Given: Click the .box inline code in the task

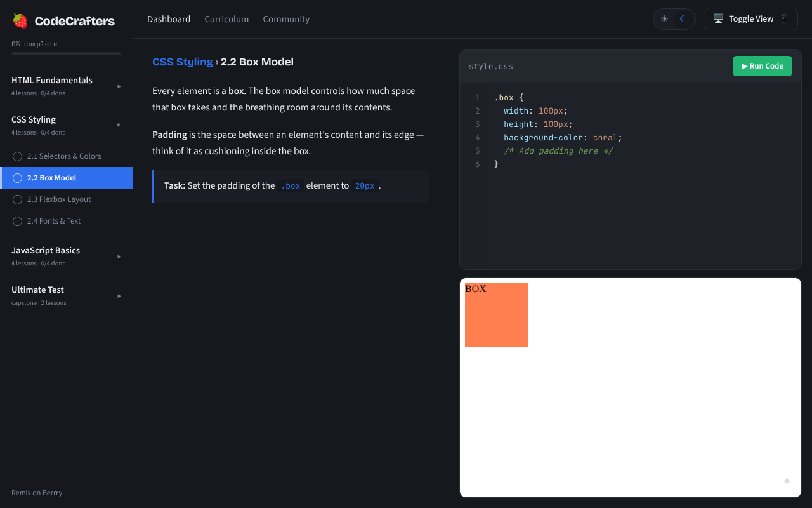Looking at the screenshot, I should [291, 186].
